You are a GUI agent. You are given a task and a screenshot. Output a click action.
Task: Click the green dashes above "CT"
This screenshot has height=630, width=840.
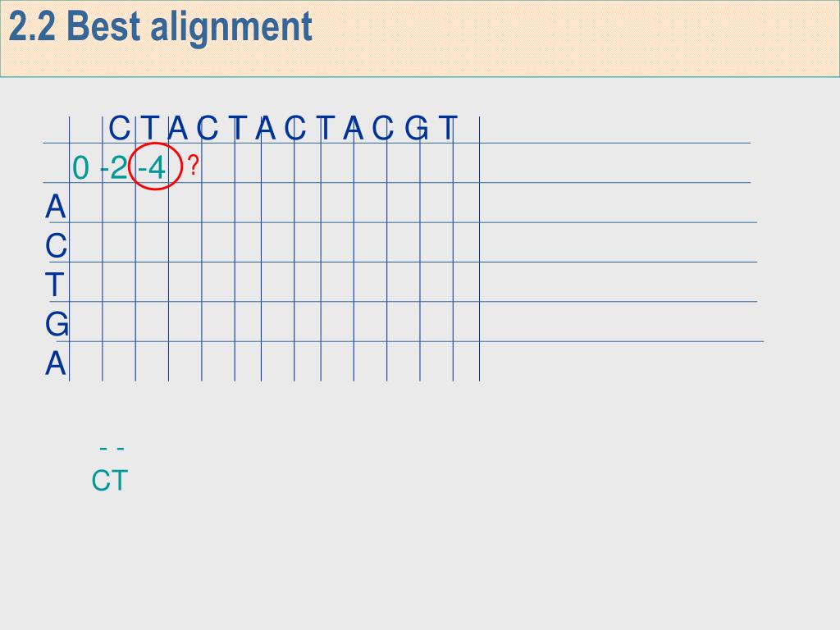click(112, 449)
